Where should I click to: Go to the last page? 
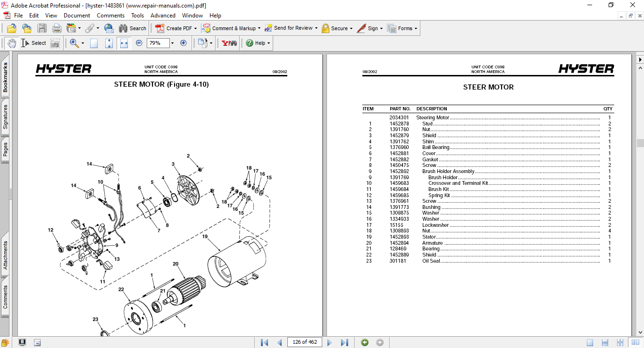click(x=344, y=342)
